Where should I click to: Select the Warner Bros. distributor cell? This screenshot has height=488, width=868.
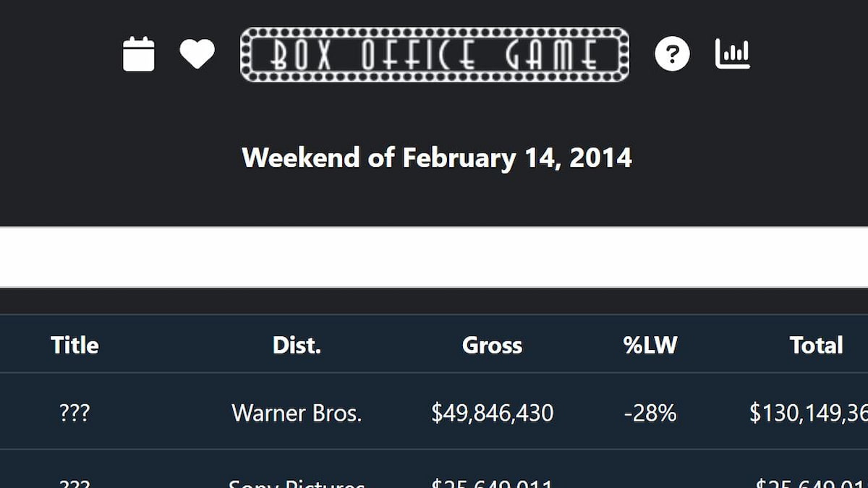(x=297, y=413)
